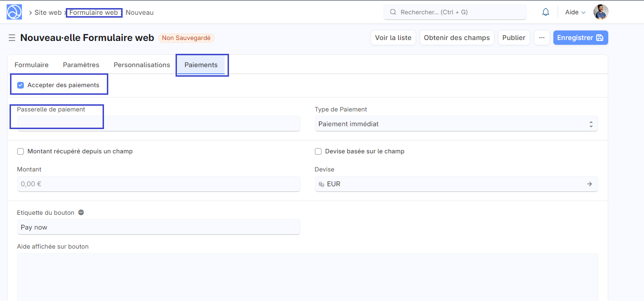Click into the Etiquette du bouton field
644x301 pixels.
click(158, 227)
